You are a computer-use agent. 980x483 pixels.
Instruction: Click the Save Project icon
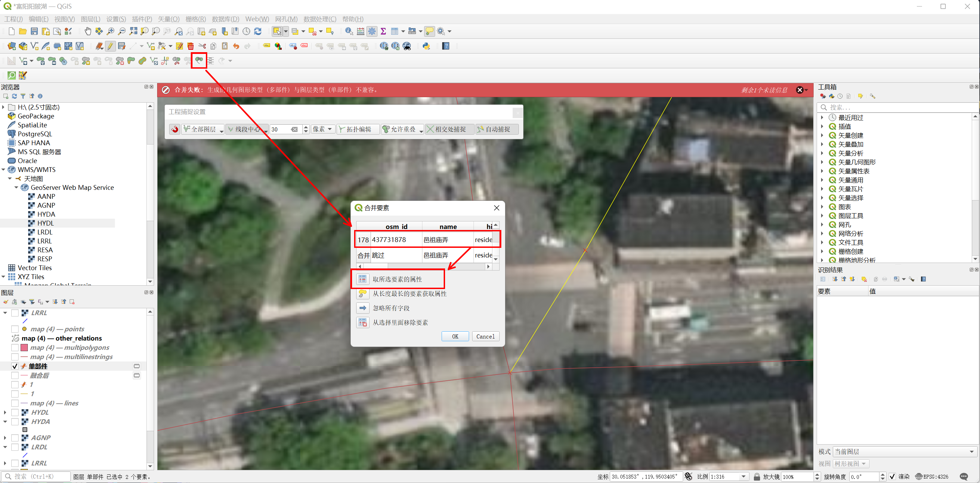[34, 31]
